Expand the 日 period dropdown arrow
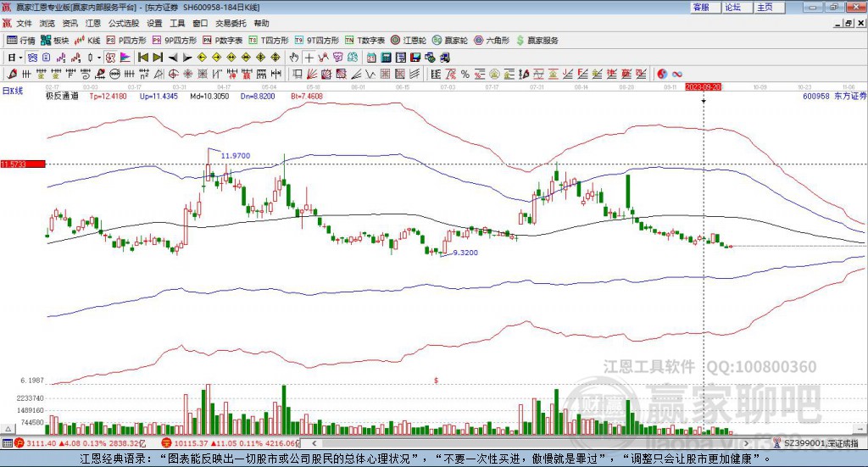 click(x=20, y=58)
